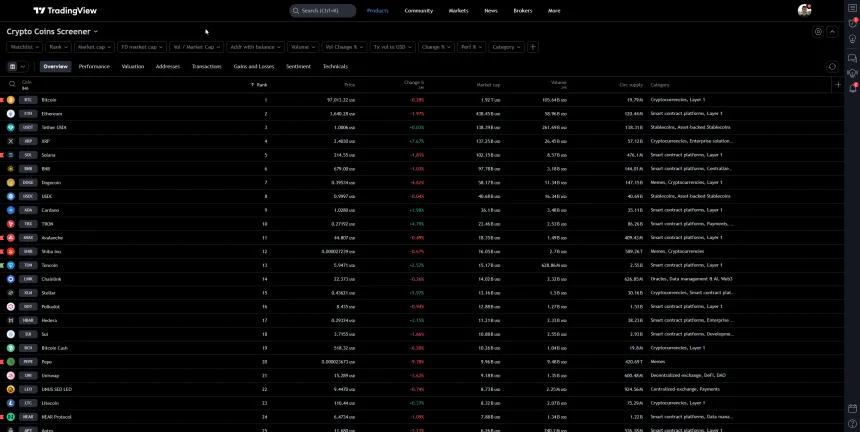Click the coin search magnifier icon
860x432 pixels.
[12, 84]
